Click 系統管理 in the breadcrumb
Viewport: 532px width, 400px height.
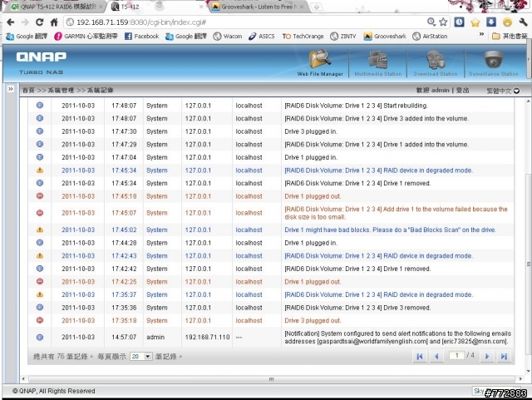tap(61, 91)
